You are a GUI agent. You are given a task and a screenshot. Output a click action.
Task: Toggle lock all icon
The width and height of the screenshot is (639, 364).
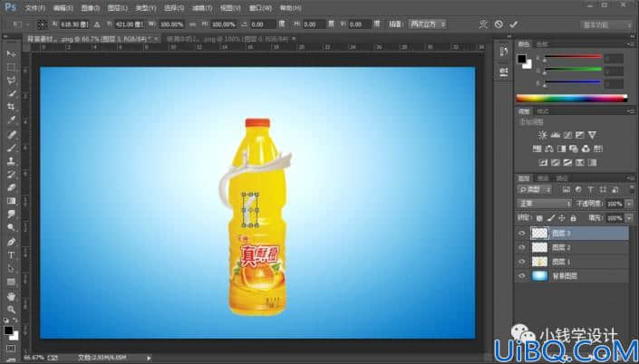573,218
